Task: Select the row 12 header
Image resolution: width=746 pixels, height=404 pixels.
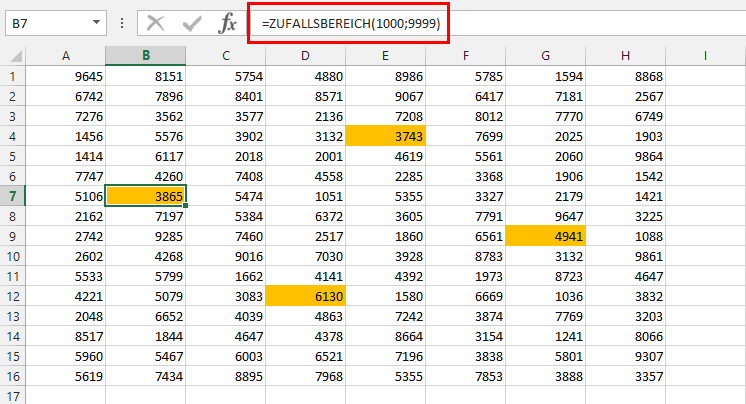Action: point(12,296)
